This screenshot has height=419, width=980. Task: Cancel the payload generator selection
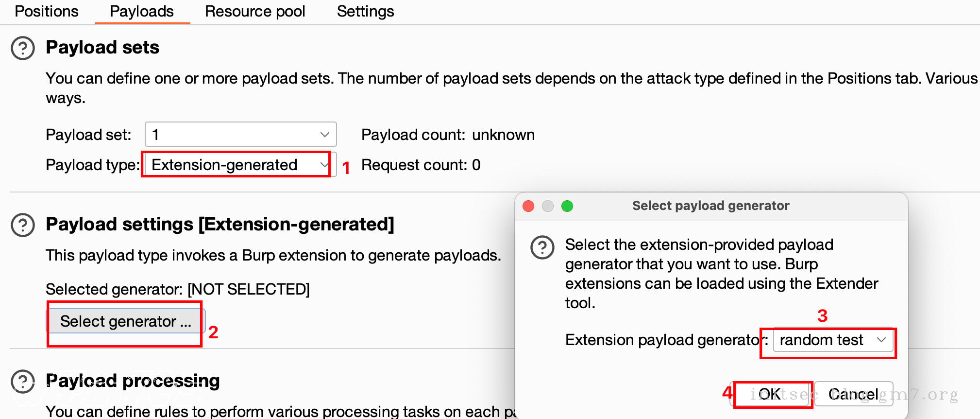point(853,394)
